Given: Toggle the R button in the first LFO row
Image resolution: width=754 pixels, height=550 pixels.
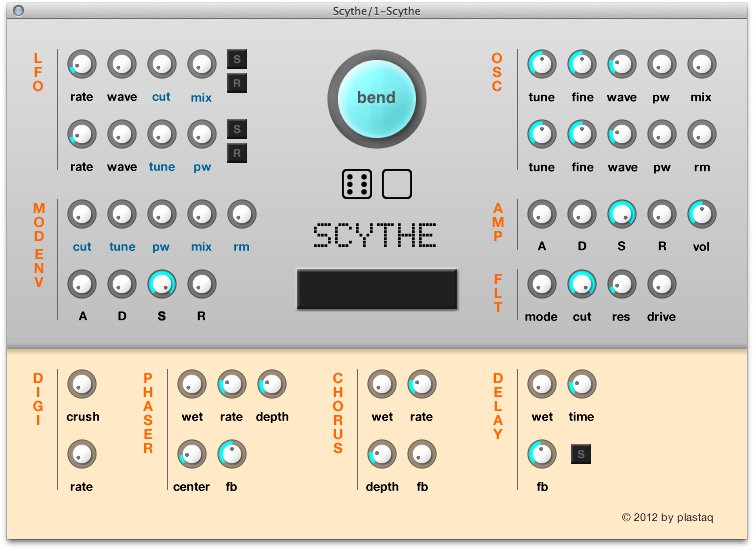Looking at the screenshot, I should 237,83.
